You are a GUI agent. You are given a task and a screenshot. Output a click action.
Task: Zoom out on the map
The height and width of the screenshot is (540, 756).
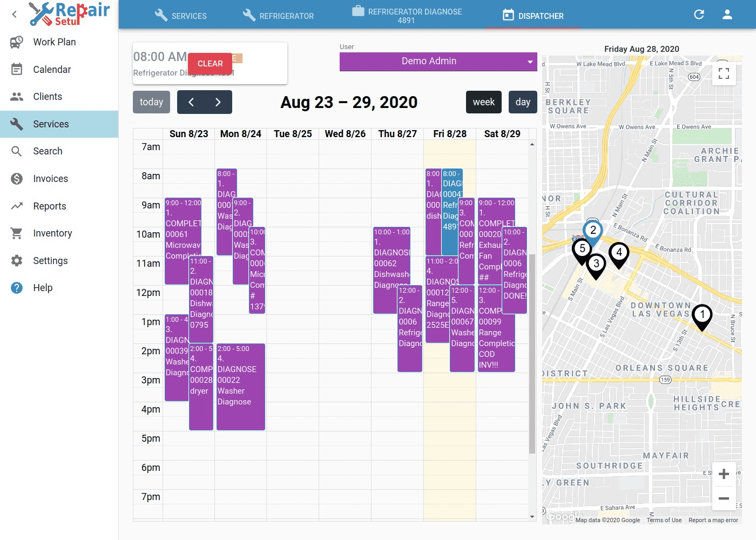click(724, 498)
